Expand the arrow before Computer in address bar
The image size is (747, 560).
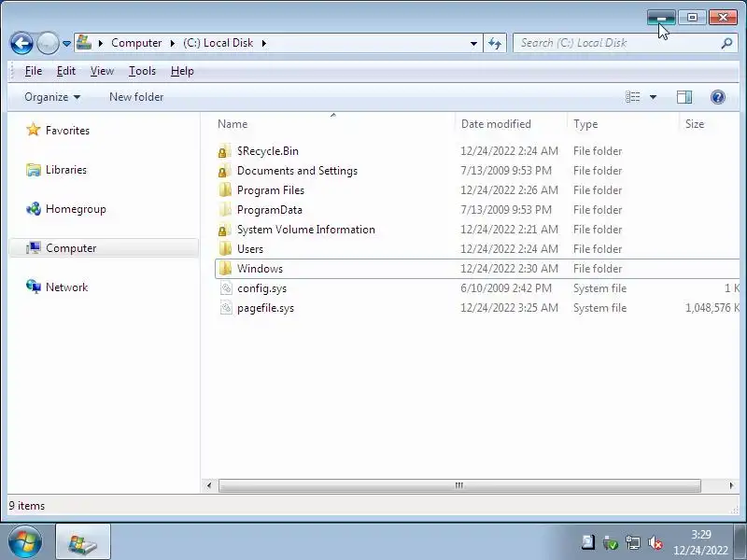coord(101,43)
